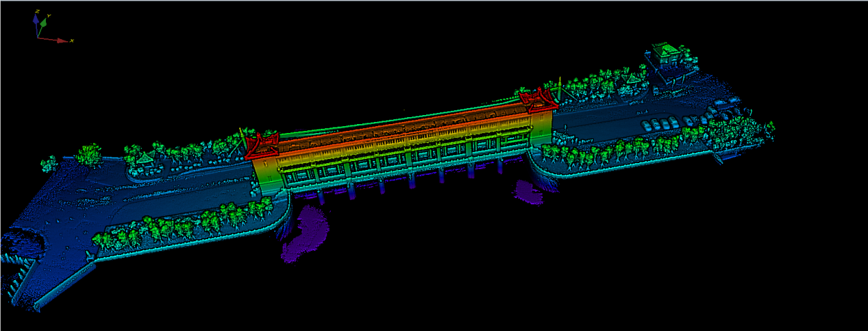The image size is (868, 331).
Task: Select the isolated tree at the far left
Action: 88,154
